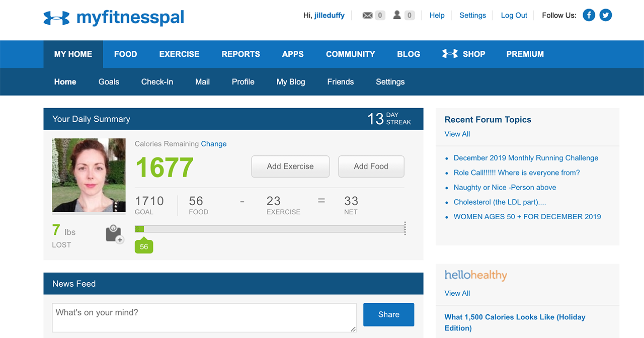Screen dimensions: 644x338
Task: Click the calorie progress bar
Action: click(270, 229)
